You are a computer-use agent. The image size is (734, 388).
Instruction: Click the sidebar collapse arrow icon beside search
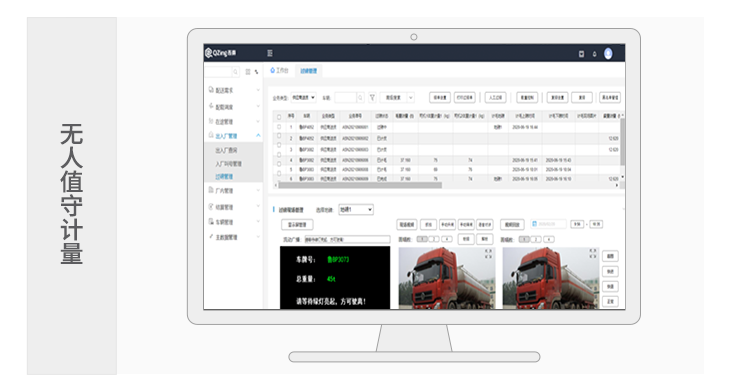click(256, 72)
